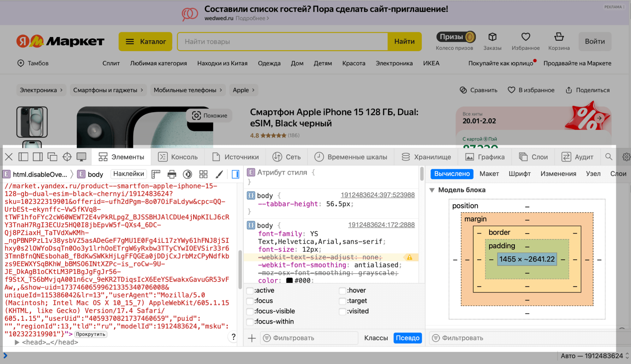Switch to the Консоль tab
The height and width of the screenshot is (364, 631).
point(178,157)
